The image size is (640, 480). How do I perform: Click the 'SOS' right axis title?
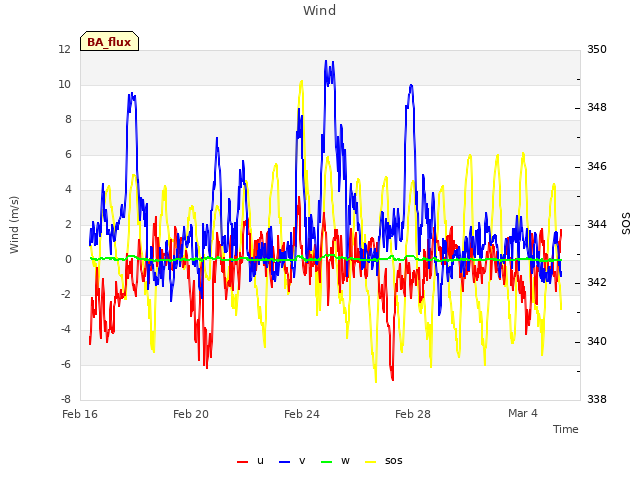tap(626, 224)
